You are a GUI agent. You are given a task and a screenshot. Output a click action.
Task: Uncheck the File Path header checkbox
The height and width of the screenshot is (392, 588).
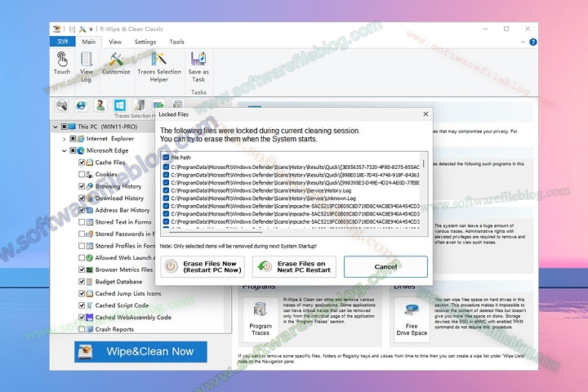166,158
